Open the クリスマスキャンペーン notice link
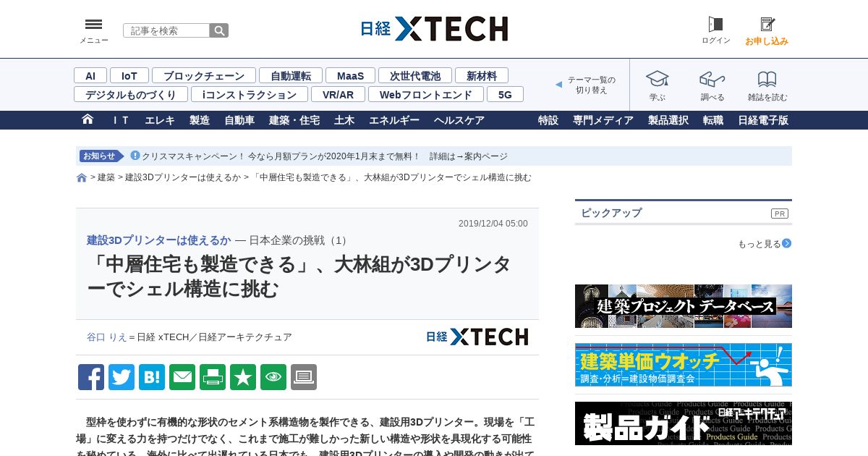The height and width of the screenshot is (456, 868). tap(325, 156)
